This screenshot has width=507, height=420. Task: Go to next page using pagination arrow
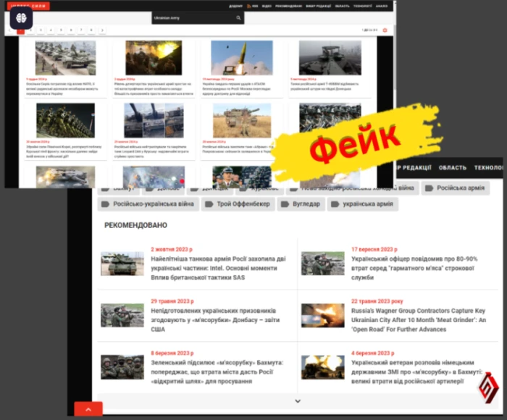(102, 30)
